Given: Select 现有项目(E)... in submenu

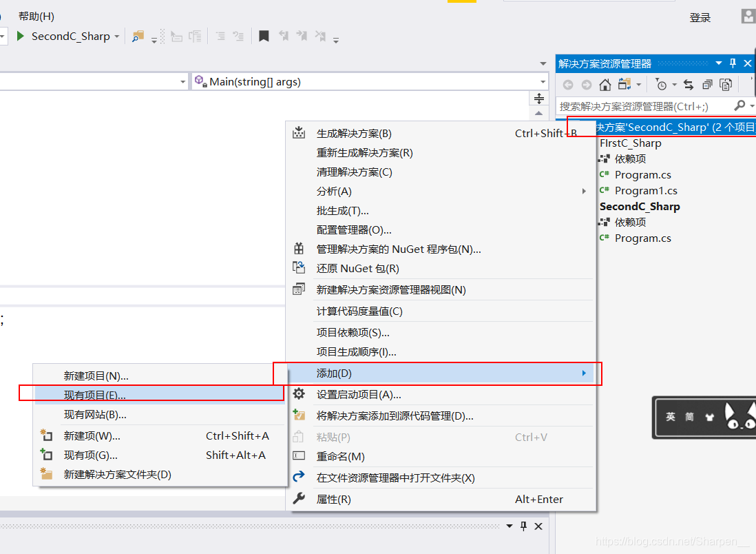Looking at the screenshot, I should click(x=160, y=395).
